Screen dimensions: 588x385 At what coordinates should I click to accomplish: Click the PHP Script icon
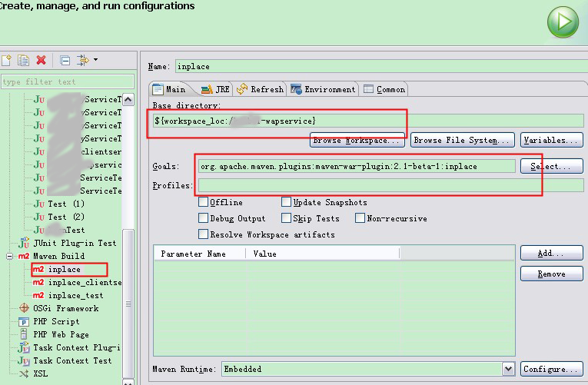tap(24, 322)
